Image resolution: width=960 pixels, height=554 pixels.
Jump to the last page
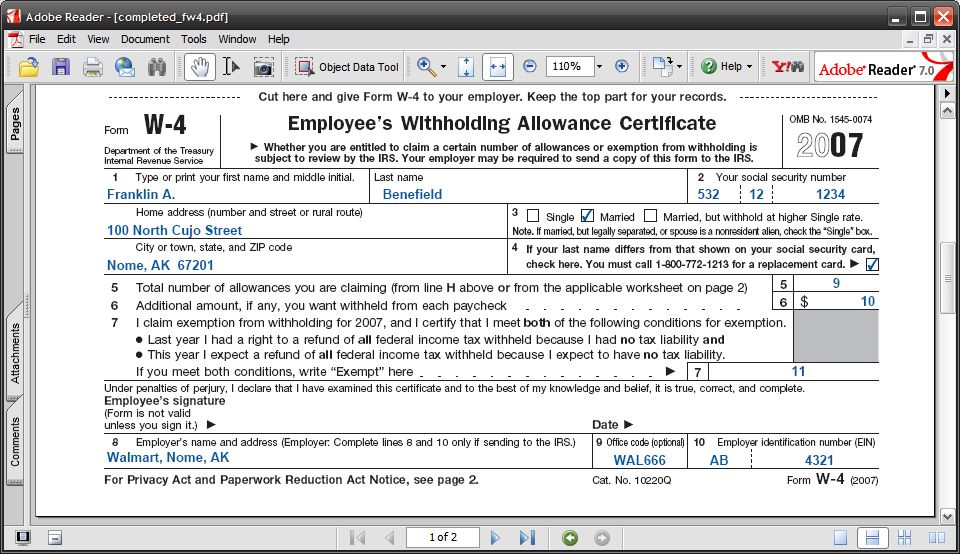tap(527, 537)
